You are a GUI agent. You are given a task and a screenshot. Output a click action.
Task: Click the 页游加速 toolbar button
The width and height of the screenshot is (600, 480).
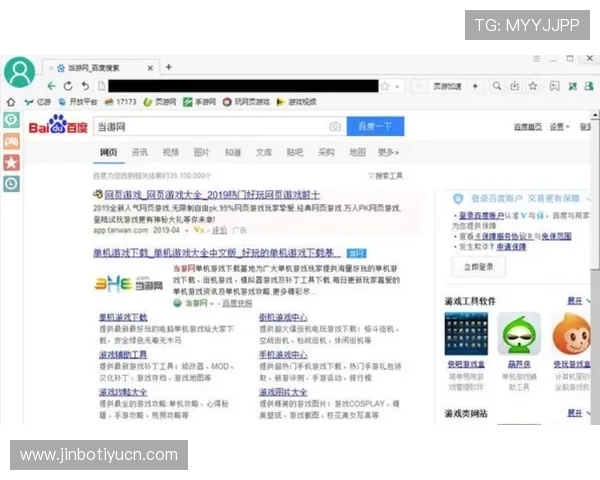[447, 86]
